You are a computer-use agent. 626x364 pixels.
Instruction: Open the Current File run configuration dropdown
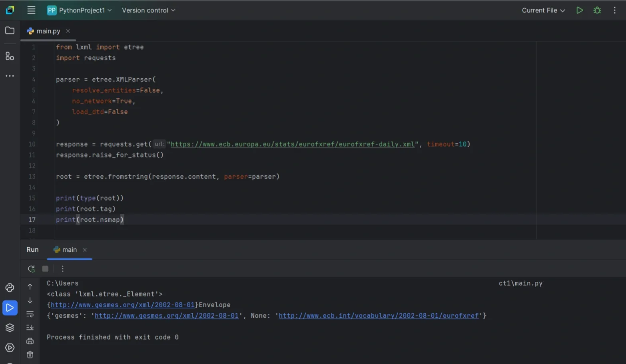[543, 10]
